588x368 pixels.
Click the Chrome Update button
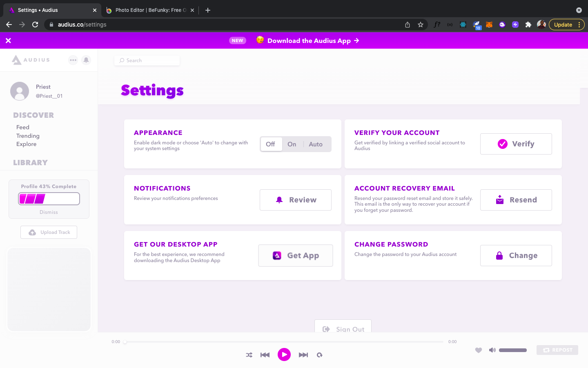coord(567,25)
